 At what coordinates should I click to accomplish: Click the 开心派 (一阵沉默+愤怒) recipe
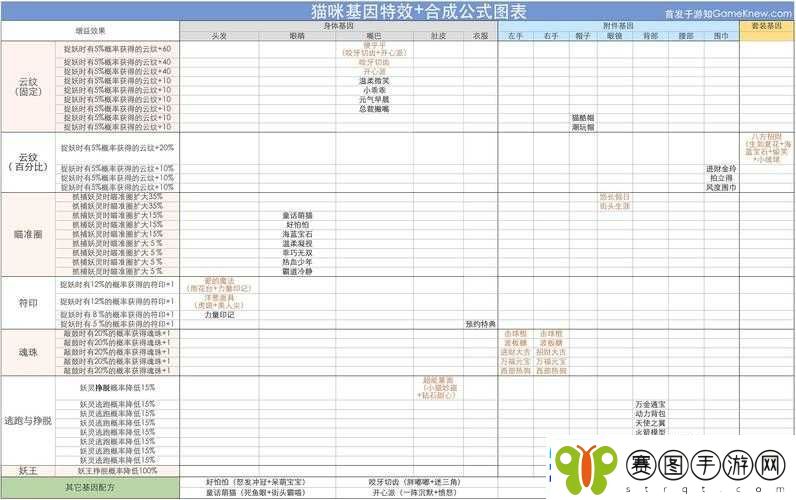[414, 492]
